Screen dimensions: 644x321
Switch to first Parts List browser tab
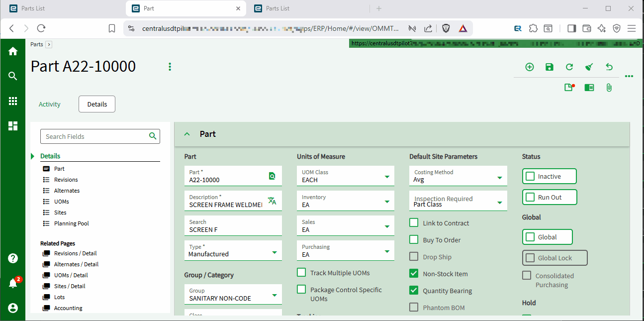pos(62,8)
